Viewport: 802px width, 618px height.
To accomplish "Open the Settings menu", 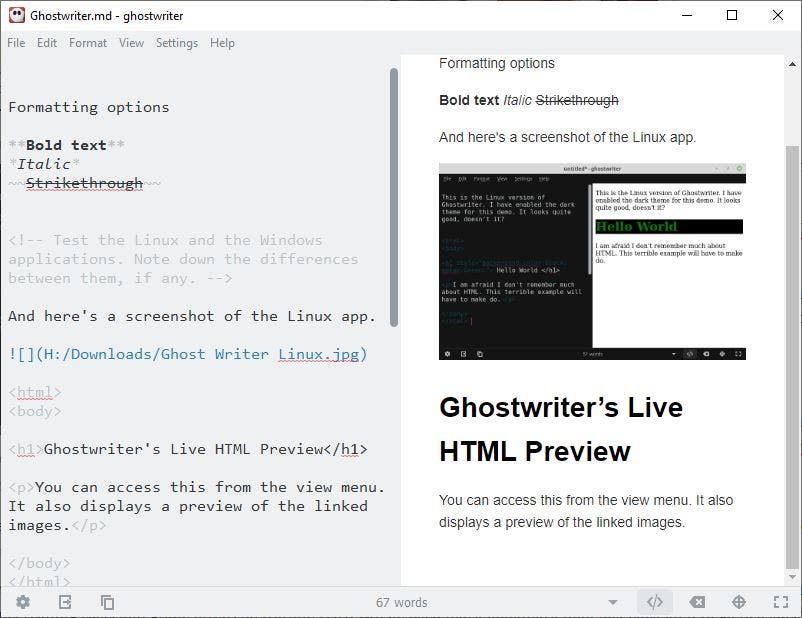I will pos(177,43).
